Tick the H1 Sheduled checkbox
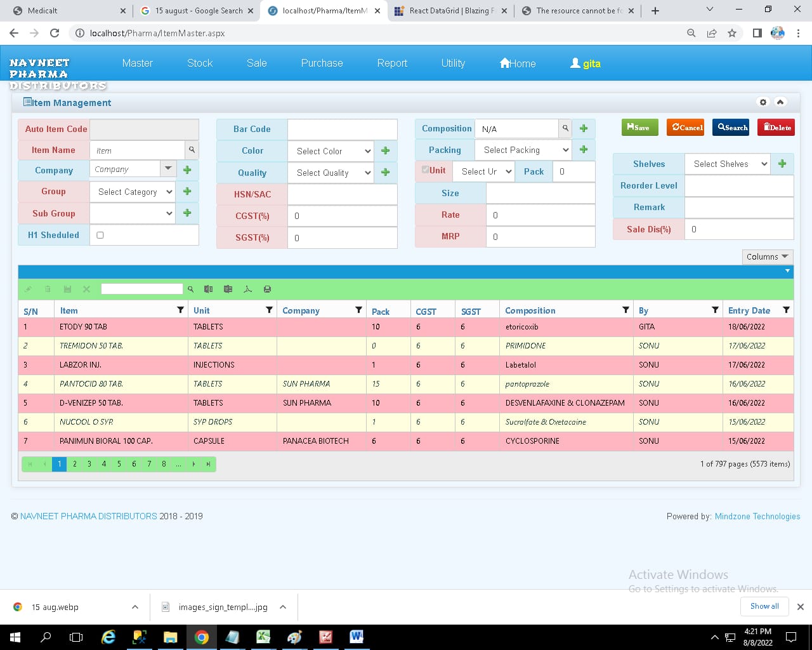The width and height of the screenshot is (812, 650). point(100,235)
